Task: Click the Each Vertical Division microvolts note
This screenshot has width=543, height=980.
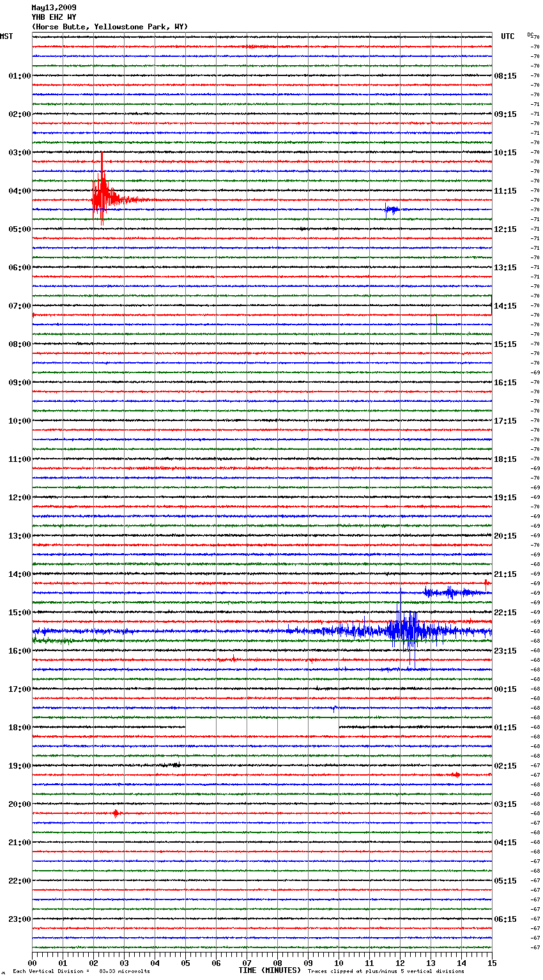Action: pyautogui.click(x=81, y=971)
